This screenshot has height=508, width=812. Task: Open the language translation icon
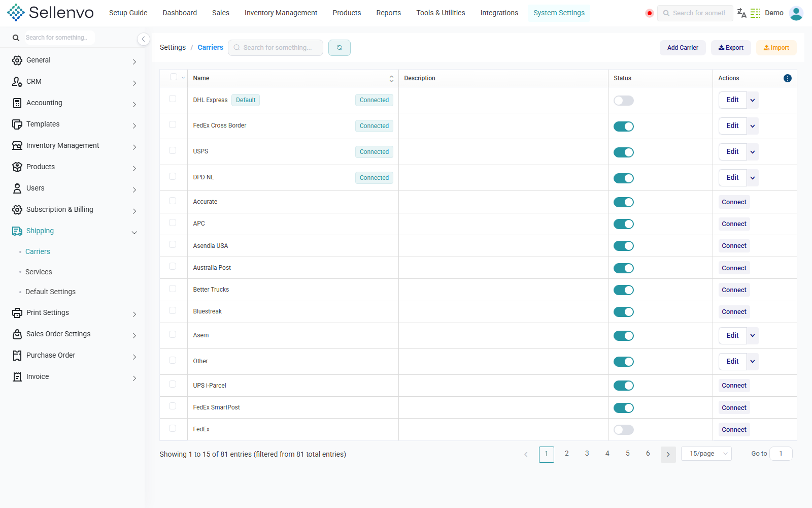pyautogui.click(x=741, y=13)
